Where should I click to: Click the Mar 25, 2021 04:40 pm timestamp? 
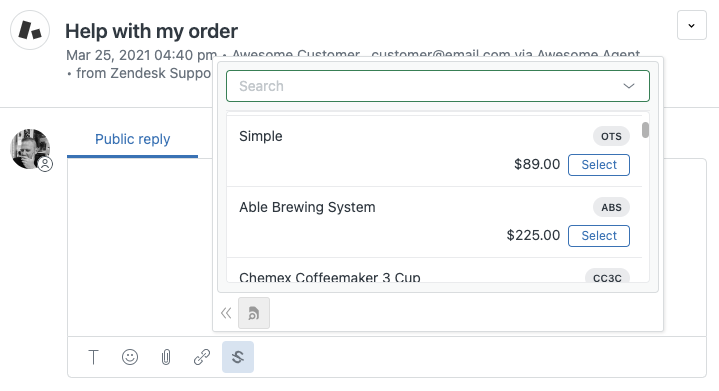click(x=141, y=55)
